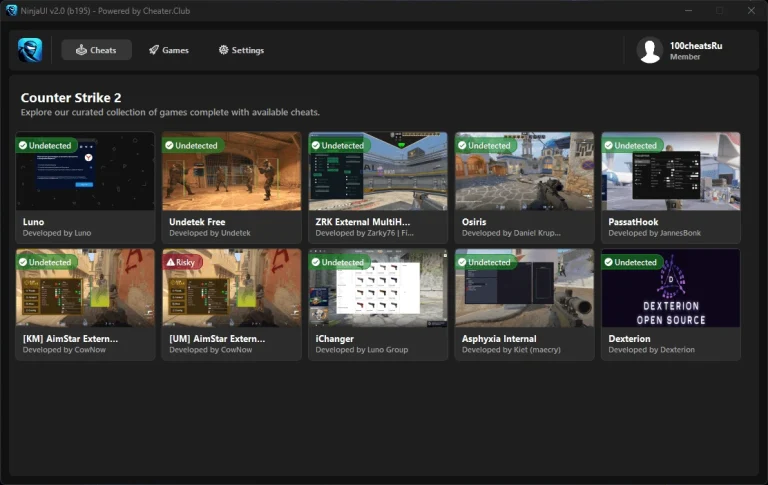Open the Asphyxia Internal thumbnail
768x485 pixels.
click(x=524, y=288)
